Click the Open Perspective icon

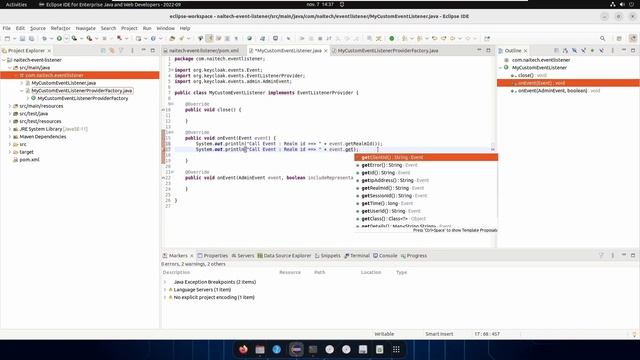[x=619, y=38]
